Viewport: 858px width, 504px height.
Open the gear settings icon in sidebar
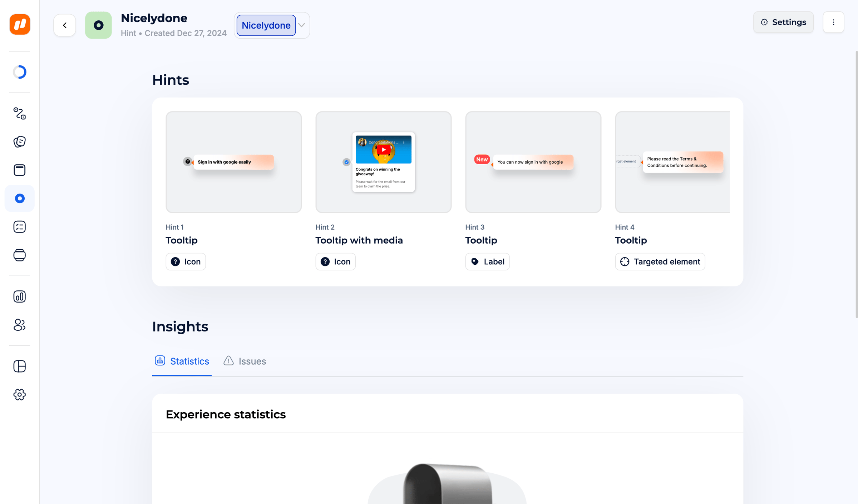point(20,394)
